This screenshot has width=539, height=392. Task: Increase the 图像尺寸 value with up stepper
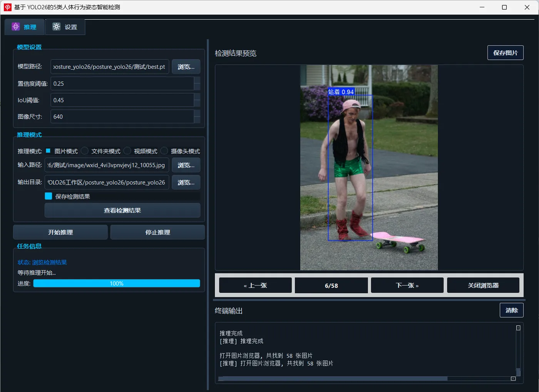[197, 113]
